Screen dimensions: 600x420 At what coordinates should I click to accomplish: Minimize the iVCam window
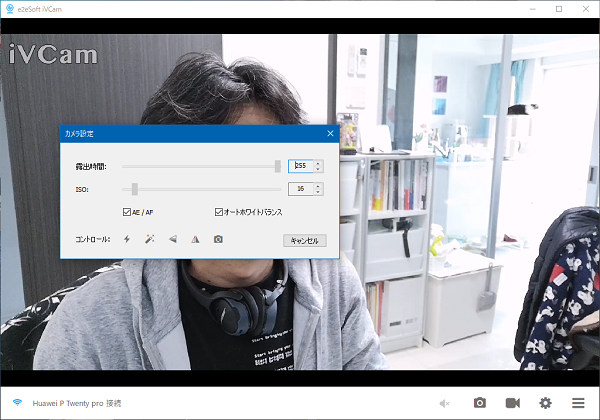533,9
